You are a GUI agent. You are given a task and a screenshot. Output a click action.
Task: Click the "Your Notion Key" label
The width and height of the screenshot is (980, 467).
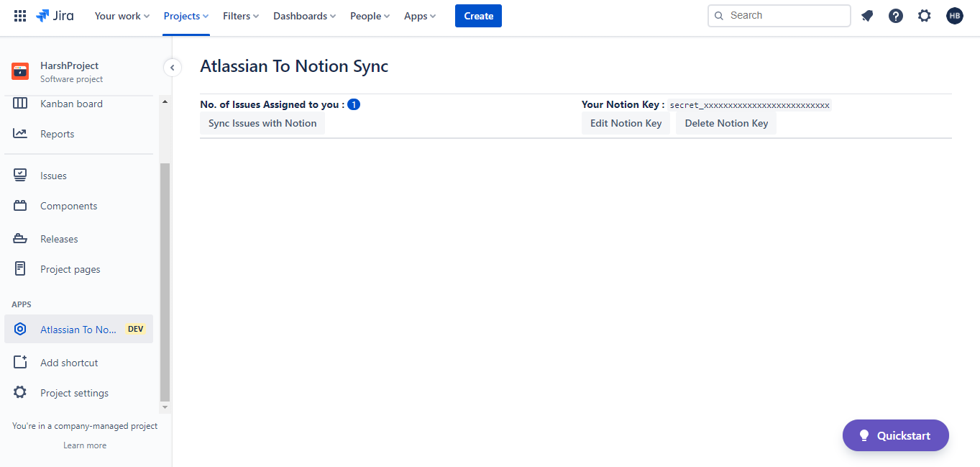tap(623, 104)
